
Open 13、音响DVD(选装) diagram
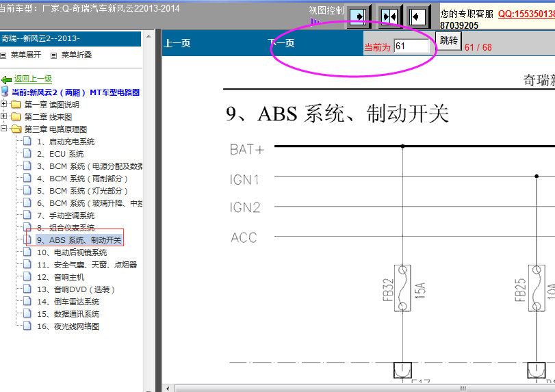point(76,289)
